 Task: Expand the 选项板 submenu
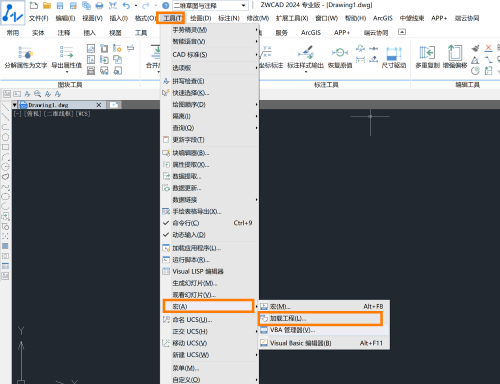[x=210, y=68]
